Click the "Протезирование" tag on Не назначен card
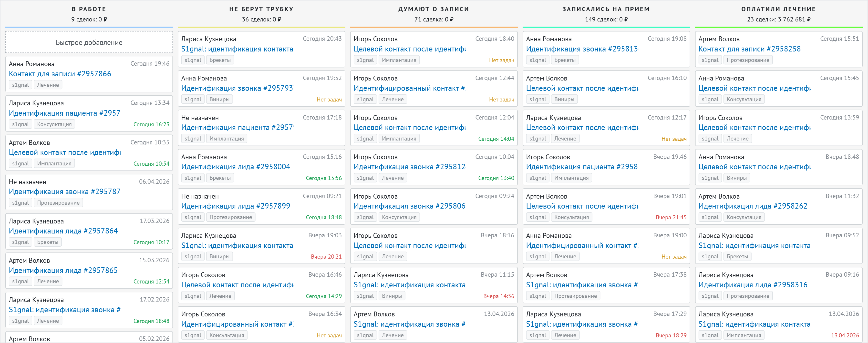Screen dimensions: 868x343 (x=58, y=202)
